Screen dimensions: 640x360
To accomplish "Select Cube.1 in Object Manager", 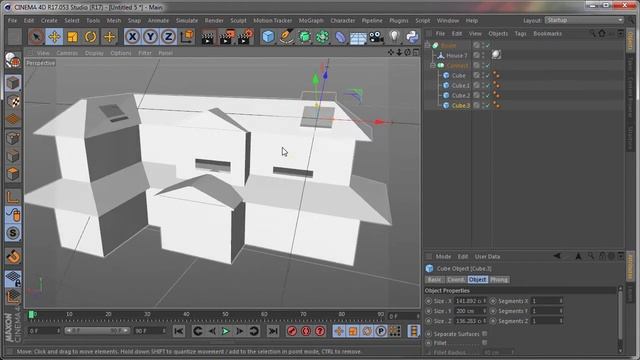I will pyautogui.click(x=461, y=85).
